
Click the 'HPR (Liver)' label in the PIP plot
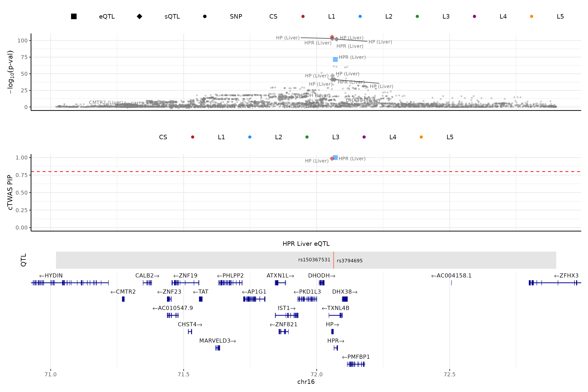(x=352, y=159)
